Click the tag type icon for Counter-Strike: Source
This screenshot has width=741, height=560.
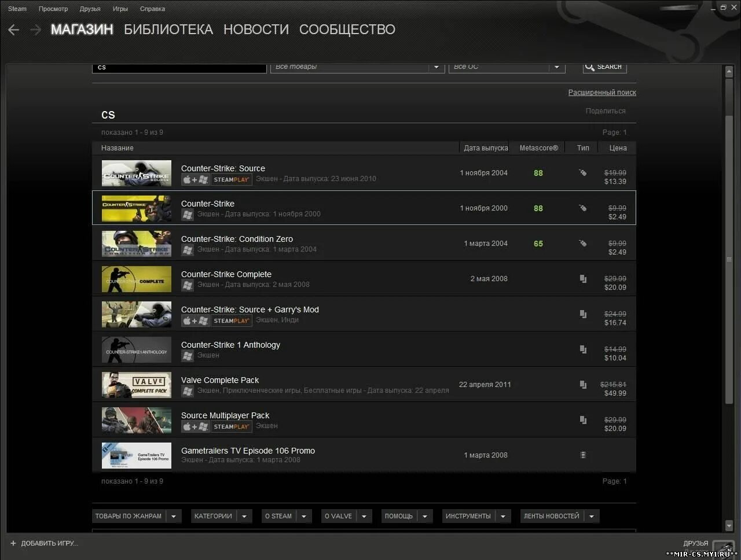[583, 172]
